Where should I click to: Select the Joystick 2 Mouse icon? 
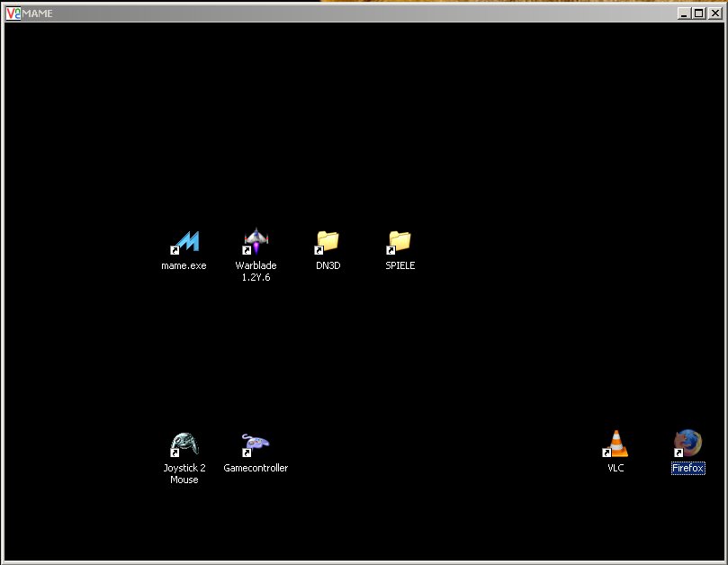tap(184, 444)
